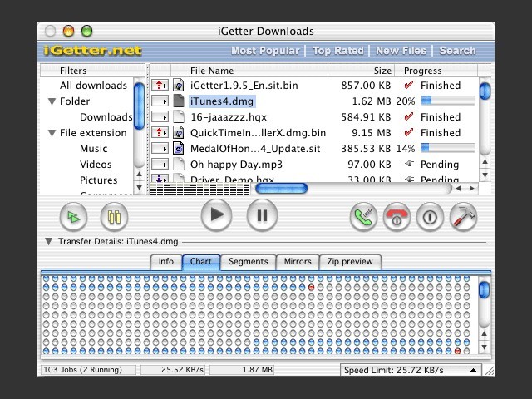Click the red phone hang-up button
The width and height of the screenshot is (532, 399).
pyautogui.click(x=397, y=217)
